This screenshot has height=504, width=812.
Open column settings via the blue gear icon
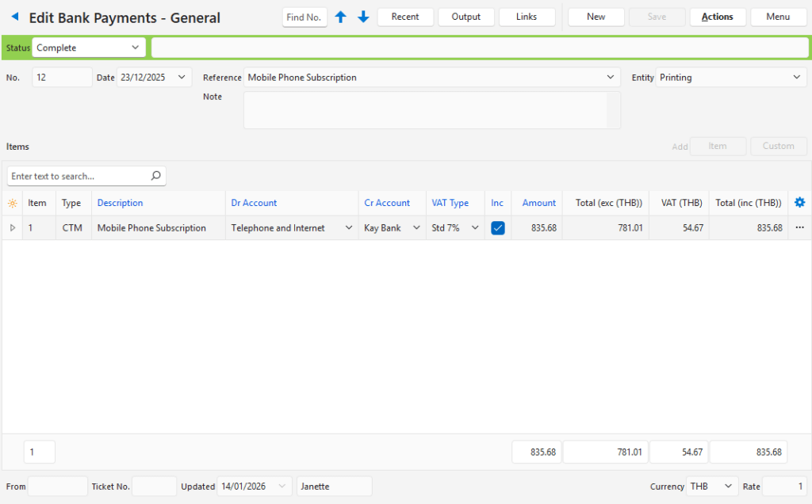coord(799,202)
